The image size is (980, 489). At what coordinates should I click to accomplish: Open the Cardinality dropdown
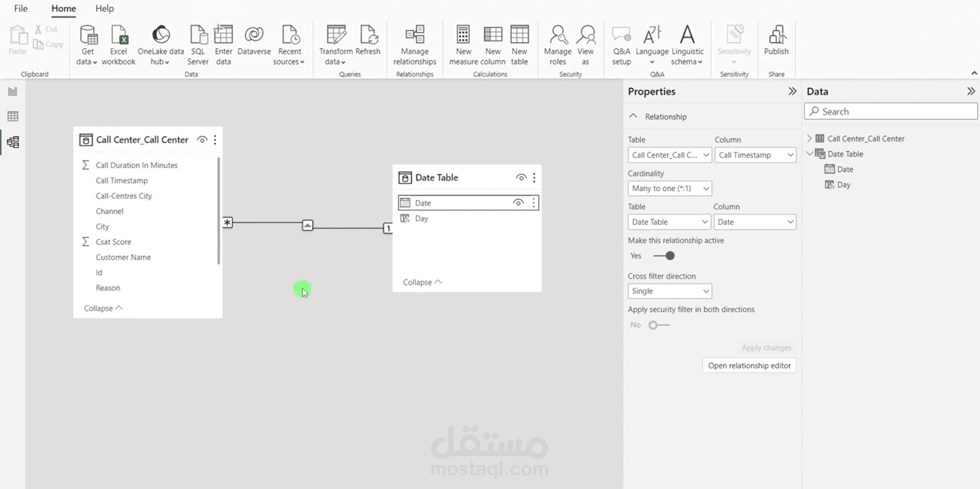670,188
